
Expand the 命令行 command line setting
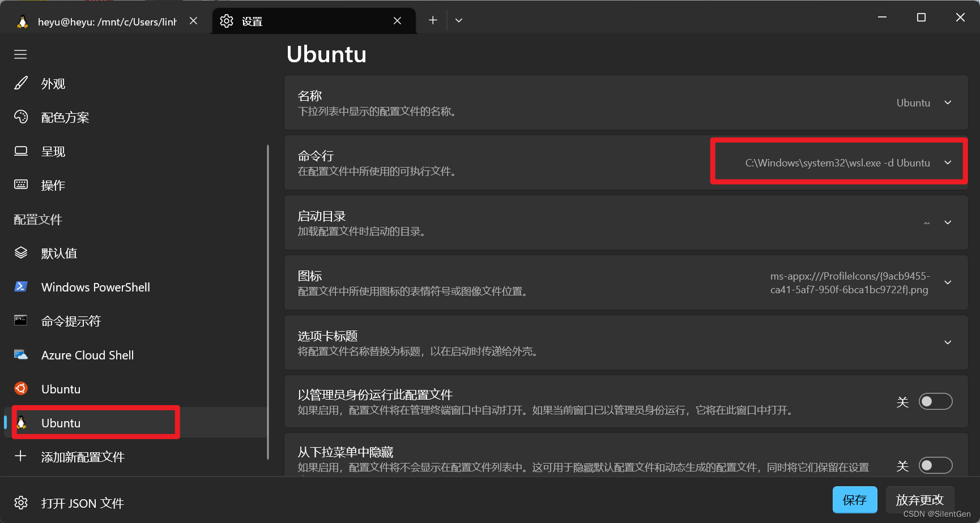tap(626, 162)
